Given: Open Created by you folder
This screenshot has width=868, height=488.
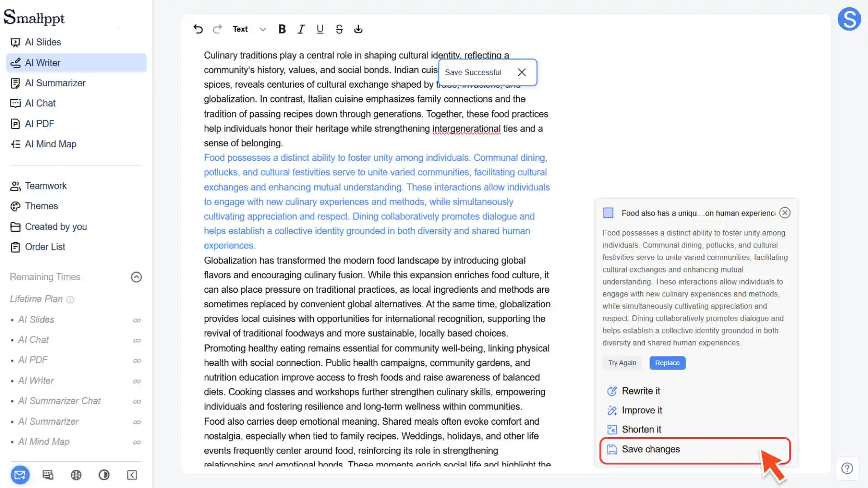Looking at the screenshot, I should tap(76, 227).
